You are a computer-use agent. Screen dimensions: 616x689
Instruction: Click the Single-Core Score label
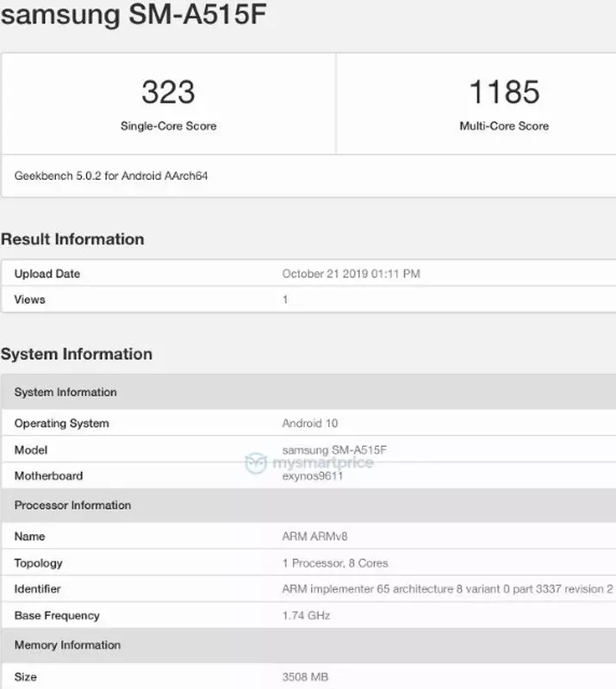[x=168, y=126]
